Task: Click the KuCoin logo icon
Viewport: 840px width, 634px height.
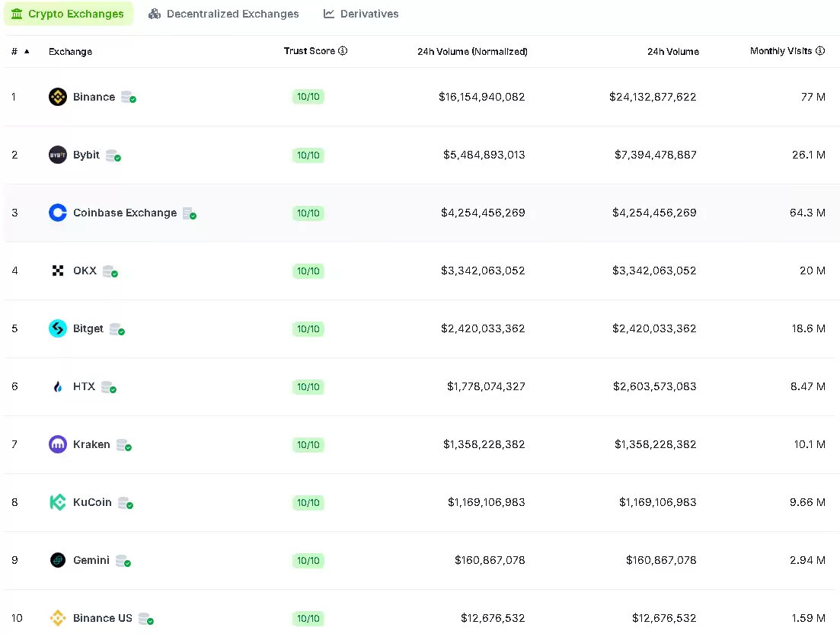Action: point(58,502)
